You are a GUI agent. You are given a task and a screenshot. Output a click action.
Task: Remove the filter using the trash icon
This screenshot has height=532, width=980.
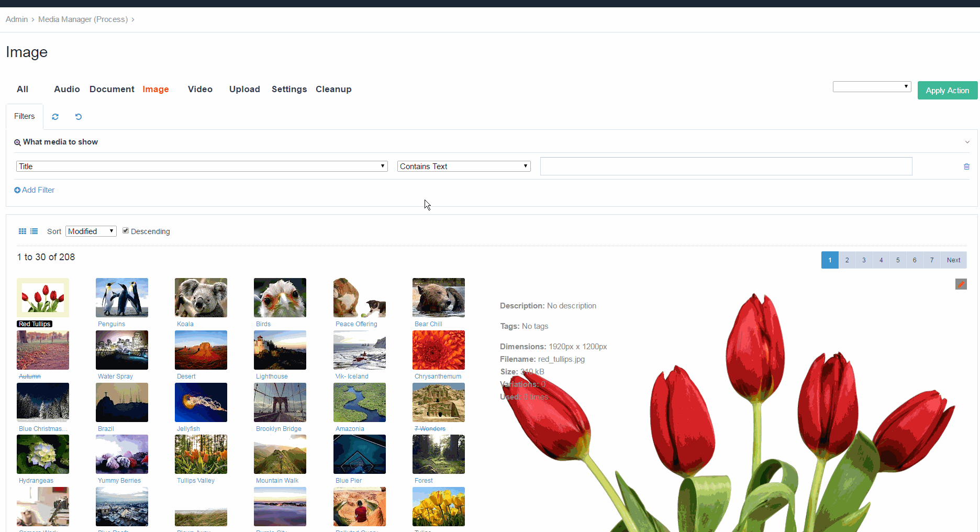click(966, 166)
